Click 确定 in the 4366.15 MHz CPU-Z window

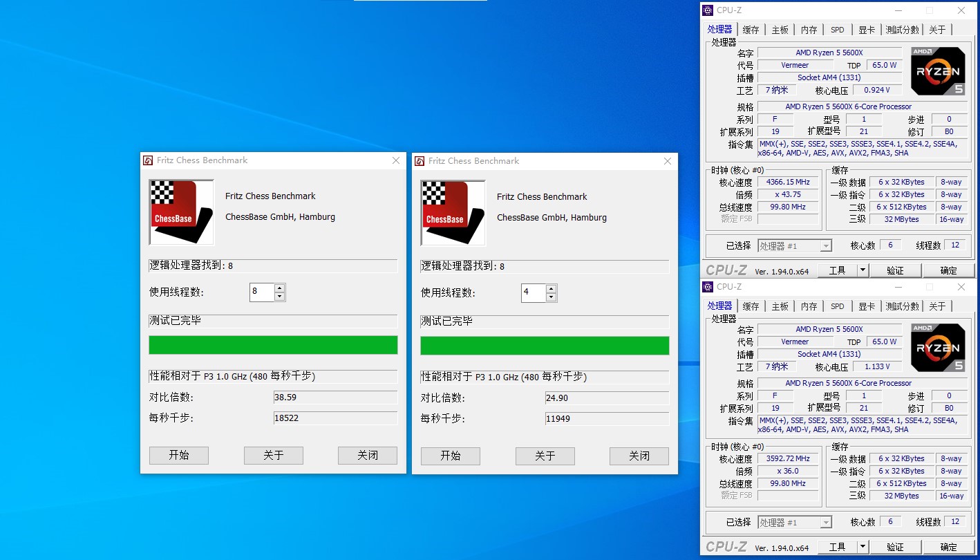click(x=949, y=270)
